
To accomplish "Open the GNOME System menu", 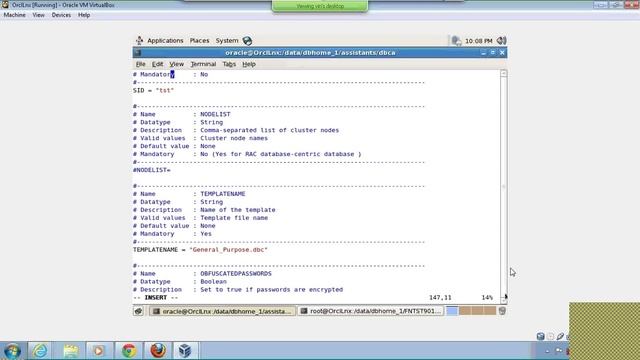I will coord(227,40).
